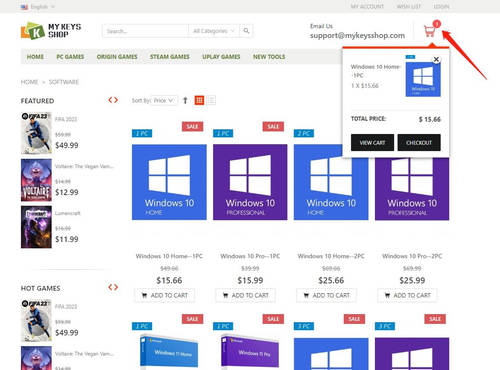500x370 pixels.
Task: Click the Hot Games next arrow
Action: pyautogui.click(x=116, y=287)
